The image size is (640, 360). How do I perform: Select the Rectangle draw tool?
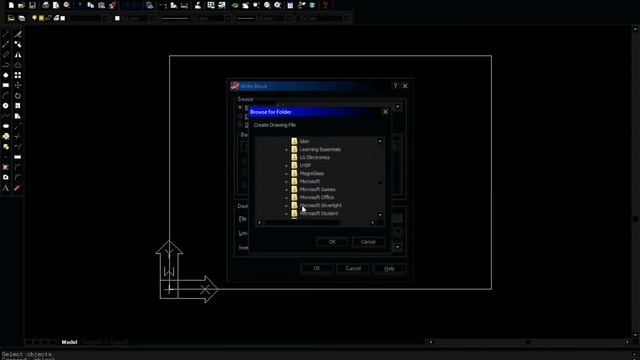(x=6, y=85)
